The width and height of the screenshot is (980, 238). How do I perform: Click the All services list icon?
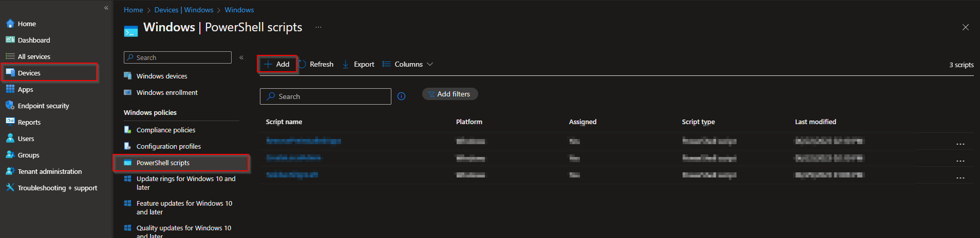(x=10, y=56)
